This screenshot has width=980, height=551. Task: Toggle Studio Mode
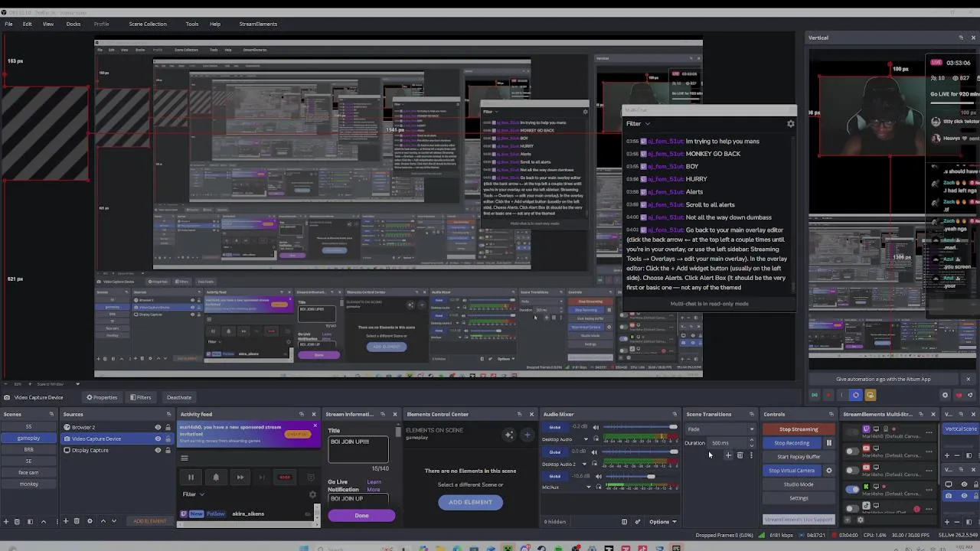coord(799,484)
